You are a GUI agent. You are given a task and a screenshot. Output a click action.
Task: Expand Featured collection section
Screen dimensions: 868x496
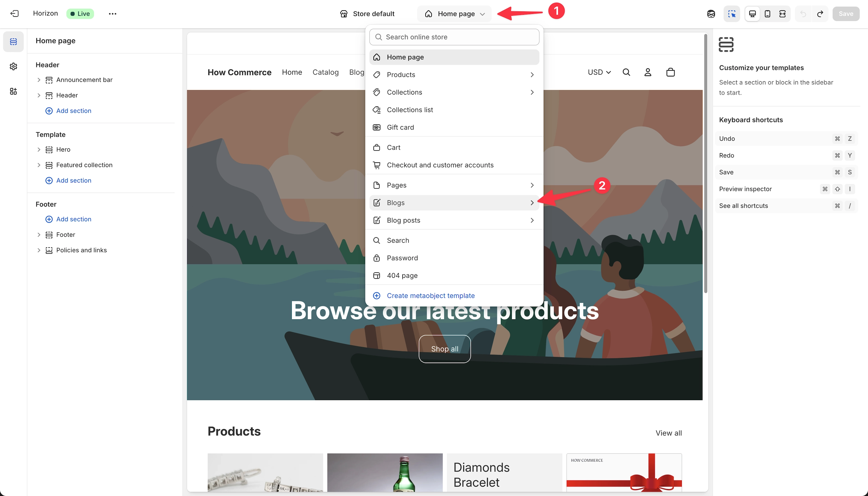[x=39, y=165]
